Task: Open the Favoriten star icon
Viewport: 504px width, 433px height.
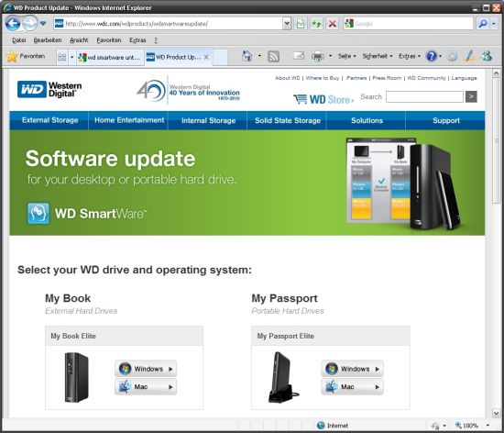Action: pyautogui.click(x=12, y=57)
